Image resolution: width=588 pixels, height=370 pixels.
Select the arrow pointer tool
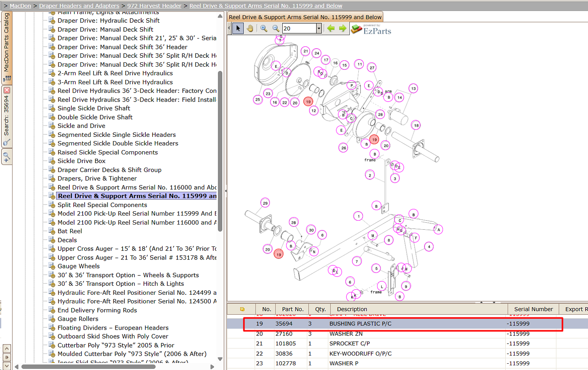pos(238,28)
